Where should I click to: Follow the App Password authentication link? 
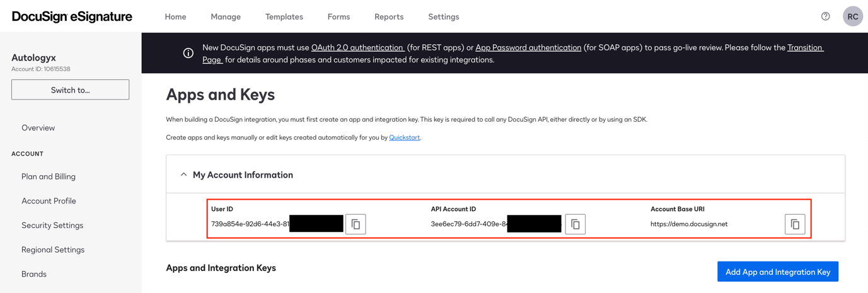pos(528,47)
